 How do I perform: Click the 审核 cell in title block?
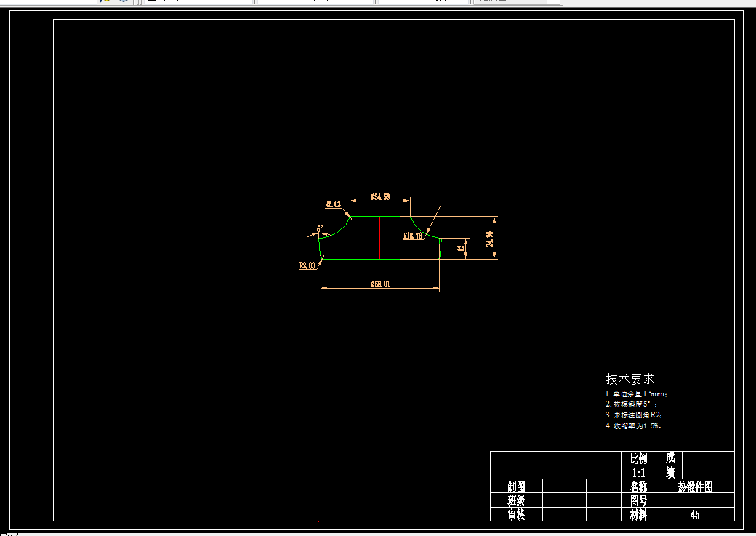tap(516, 514)
